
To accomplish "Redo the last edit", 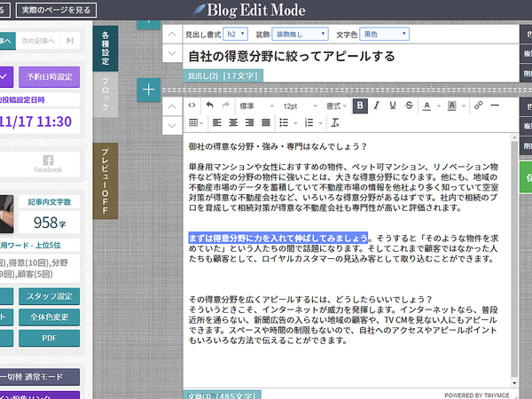I will coord(225,106).
